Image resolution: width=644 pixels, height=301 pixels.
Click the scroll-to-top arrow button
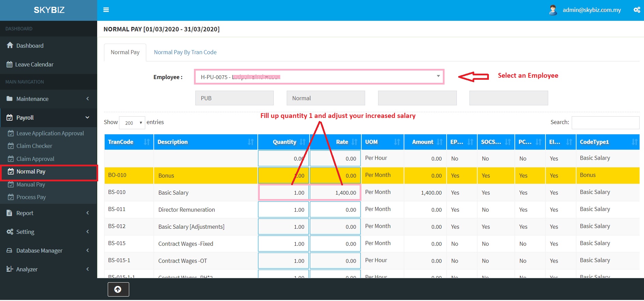point(118,289)
